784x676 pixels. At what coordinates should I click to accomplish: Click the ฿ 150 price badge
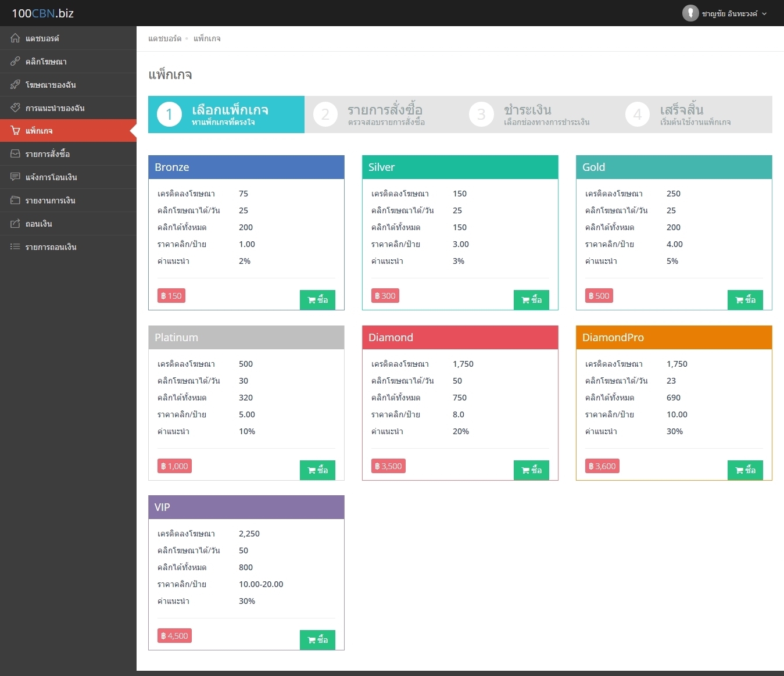tap(171, 296)
